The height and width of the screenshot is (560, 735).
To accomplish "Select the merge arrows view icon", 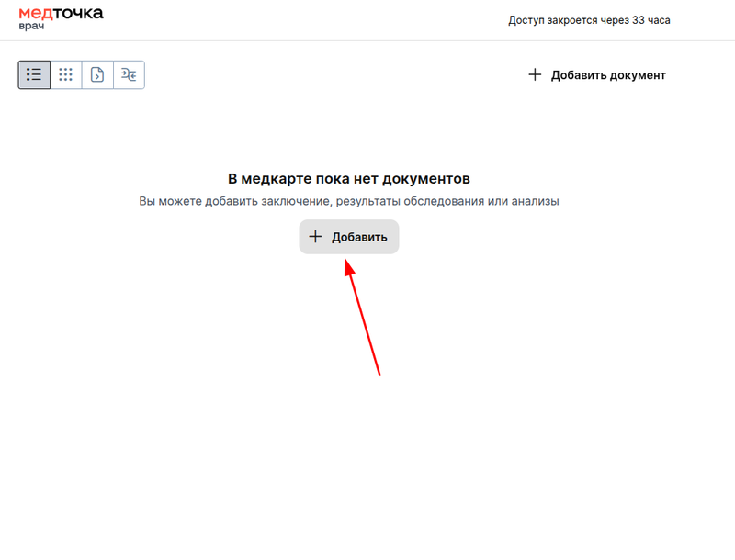I will click(129, 74).
